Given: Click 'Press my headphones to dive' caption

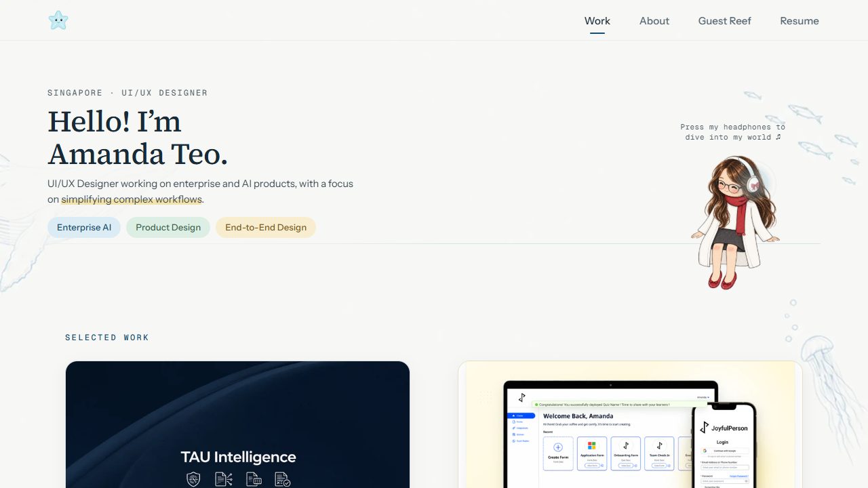Looking at the screenshot, I should point(732,132).
